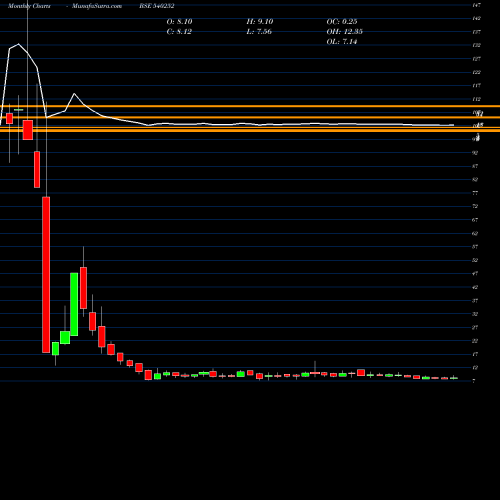Screen dimensions: 500x500
Task: Click the 42 price axis label
Action: coord(475,287)
